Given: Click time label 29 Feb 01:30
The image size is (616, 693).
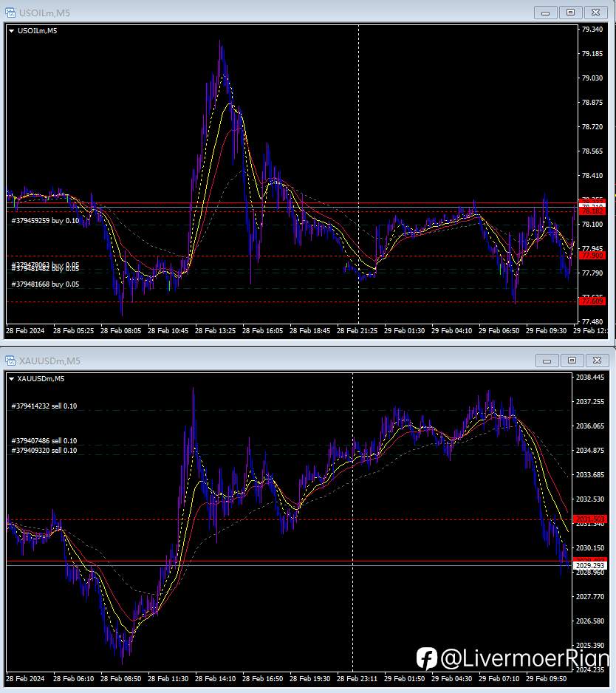Looking at the screenshot, I should click(404, 330).
